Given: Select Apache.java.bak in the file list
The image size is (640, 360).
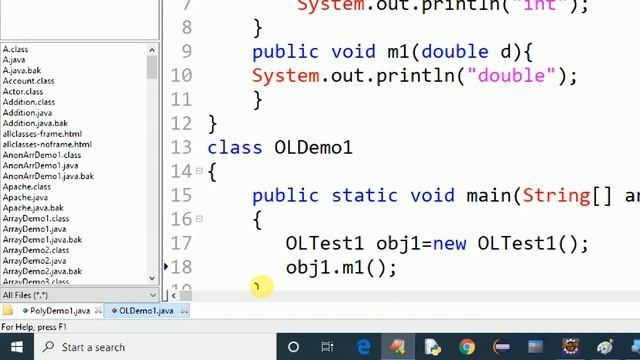Looking at the screenshot, I should point(33,208).
